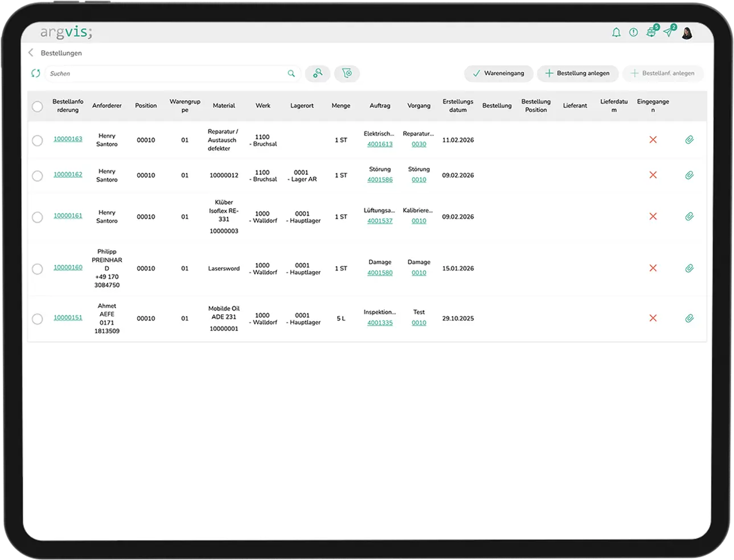Click the Wareneingang button

(498, 73)
